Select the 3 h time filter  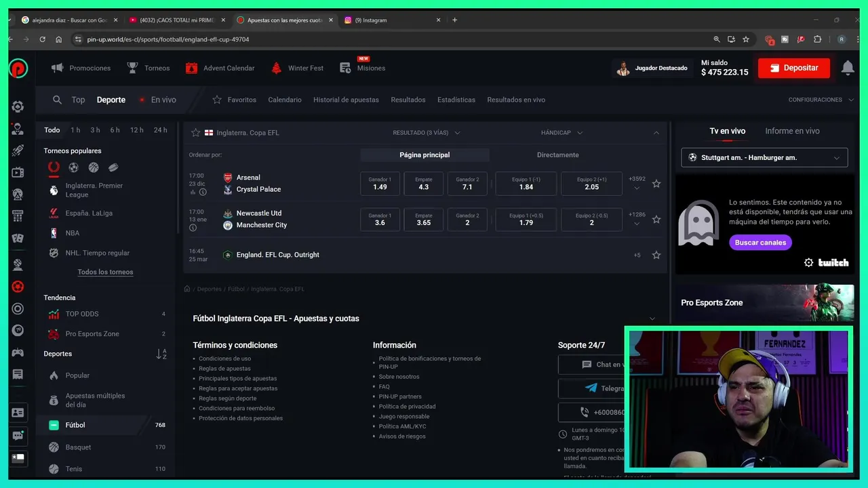click(x=95, y=130)
